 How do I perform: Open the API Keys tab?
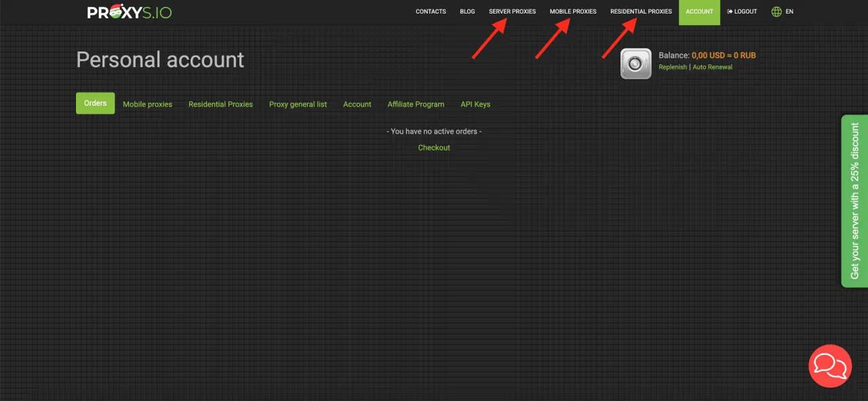475,104
